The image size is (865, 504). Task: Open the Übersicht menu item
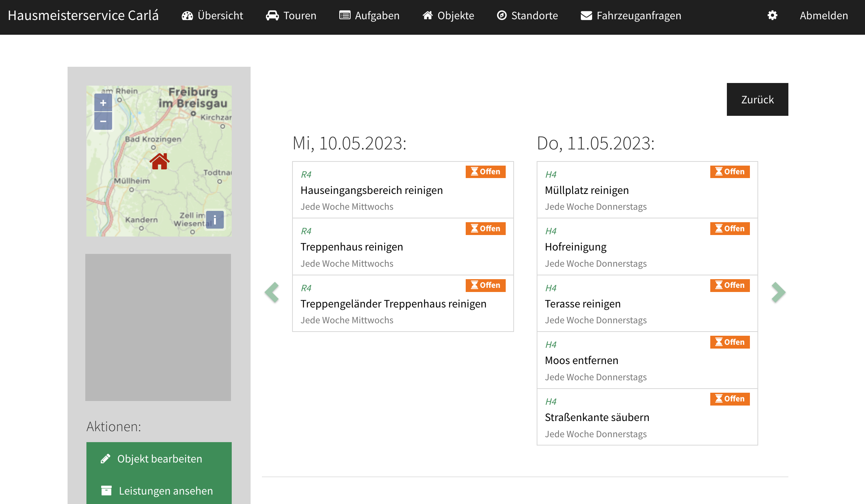coord(212,15)
